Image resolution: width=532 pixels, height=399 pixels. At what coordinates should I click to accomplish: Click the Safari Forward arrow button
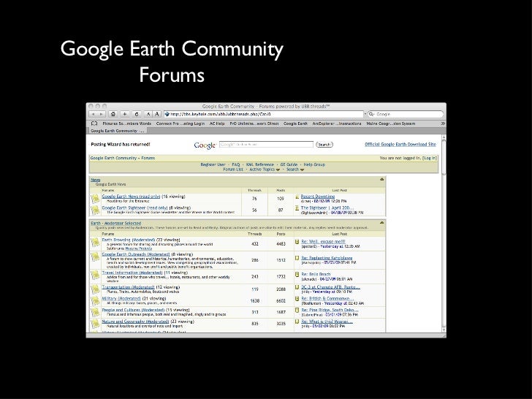[101, 114]
